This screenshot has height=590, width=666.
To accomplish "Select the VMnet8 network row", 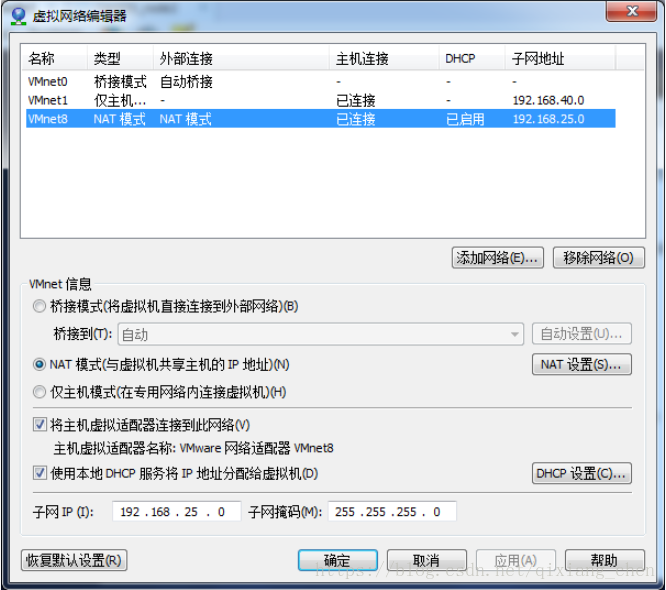I will pyautogui.click(x=321, y=119).
